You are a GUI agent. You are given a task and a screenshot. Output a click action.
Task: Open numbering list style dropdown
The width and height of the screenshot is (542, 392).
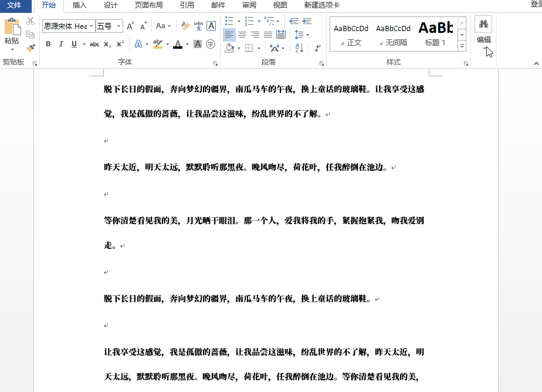point(259,21)
